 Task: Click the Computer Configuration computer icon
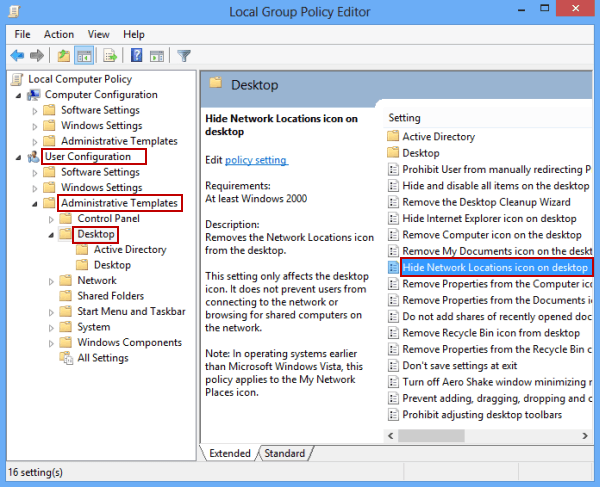(34, 94)
